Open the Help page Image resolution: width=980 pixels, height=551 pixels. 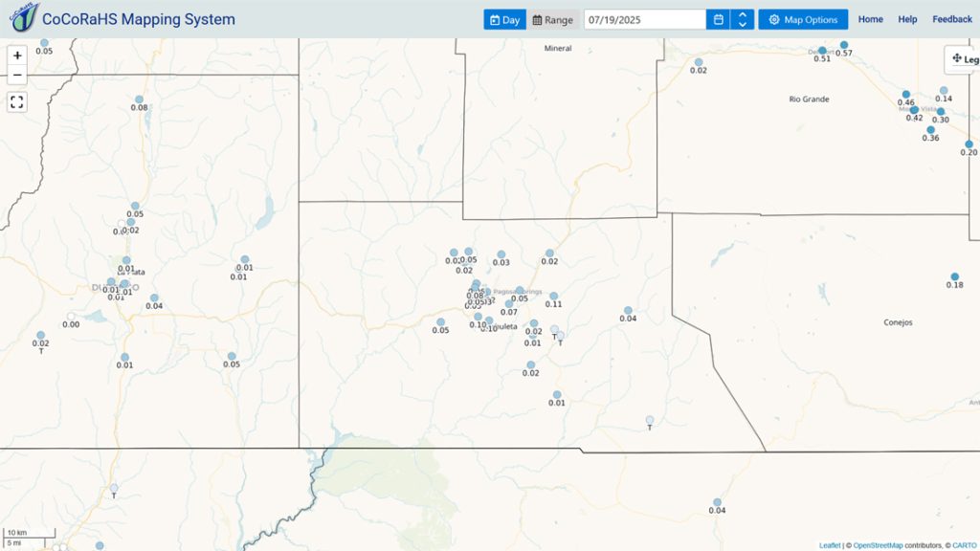[x=907, y=19]
